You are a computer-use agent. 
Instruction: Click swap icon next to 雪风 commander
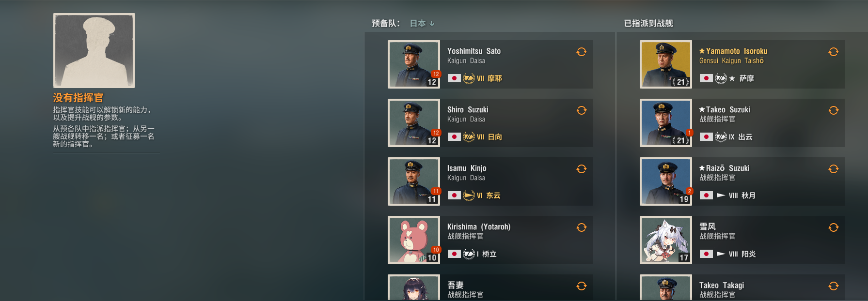pyautogui.click(x=834, y=227)
